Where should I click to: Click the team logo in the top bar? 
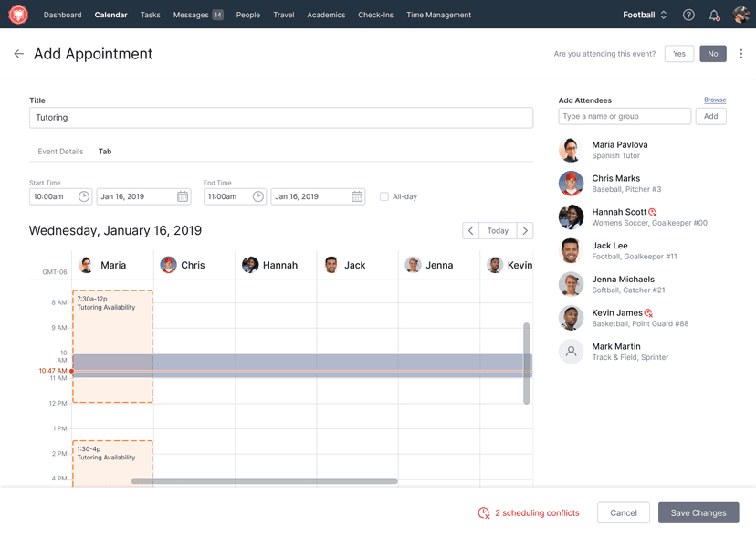click(x=17, y=15)
